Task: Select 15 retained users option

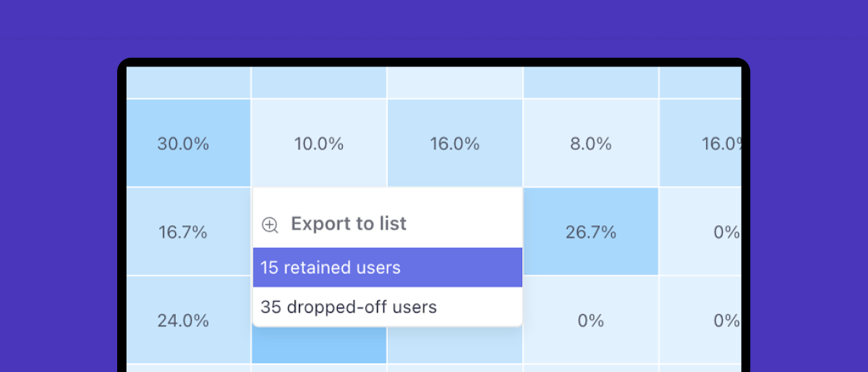Action: click(x=387, y=268)
